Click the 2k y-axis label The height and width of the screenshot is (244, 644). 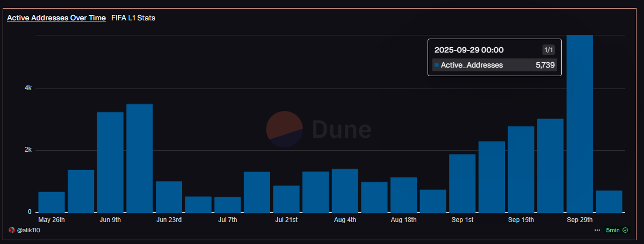(28, 150)
